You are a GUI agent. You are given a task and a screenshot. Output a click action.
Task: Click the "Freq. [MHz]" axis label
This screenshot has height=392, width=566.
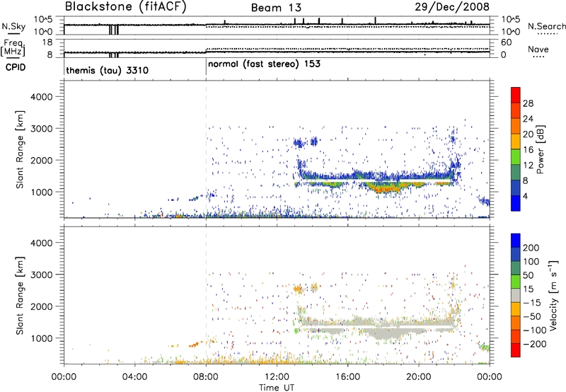pyautogui.click(x=13, y=47)
